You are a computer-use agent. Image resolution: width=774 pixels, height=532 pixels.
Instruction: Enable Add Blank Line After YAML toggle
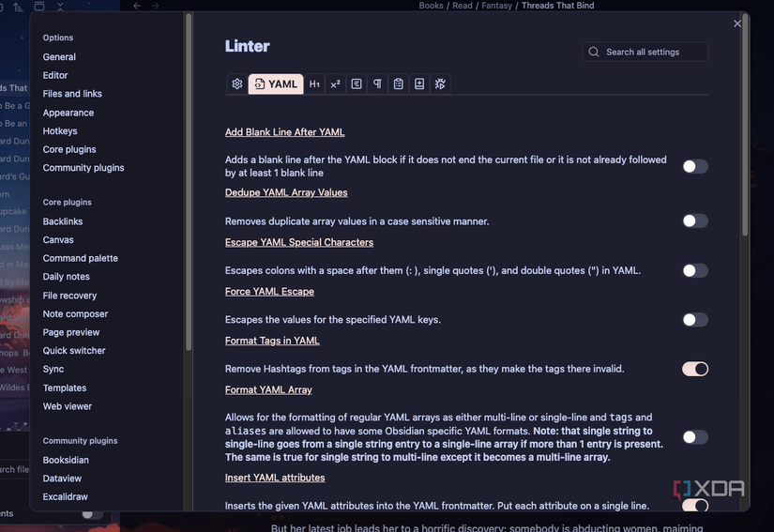tap(695, 166)
